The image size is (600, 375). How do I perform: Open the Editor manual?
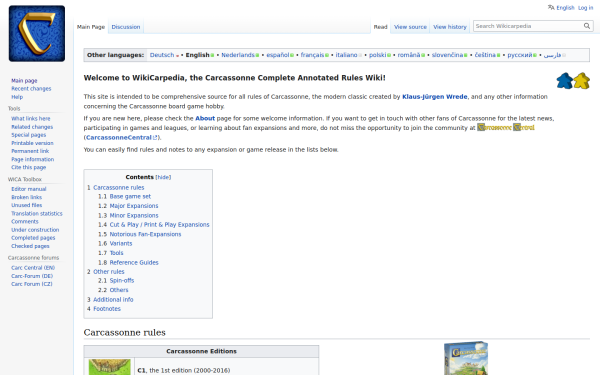29,189
